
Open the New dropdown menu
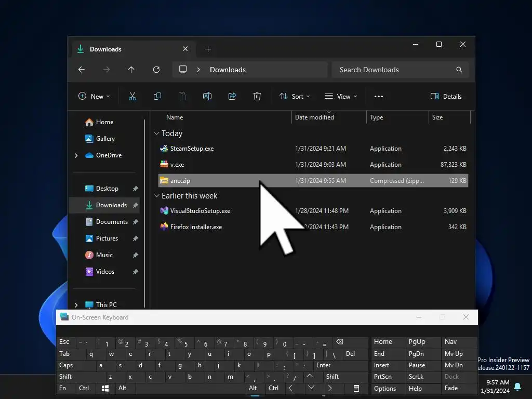[95, 96]
